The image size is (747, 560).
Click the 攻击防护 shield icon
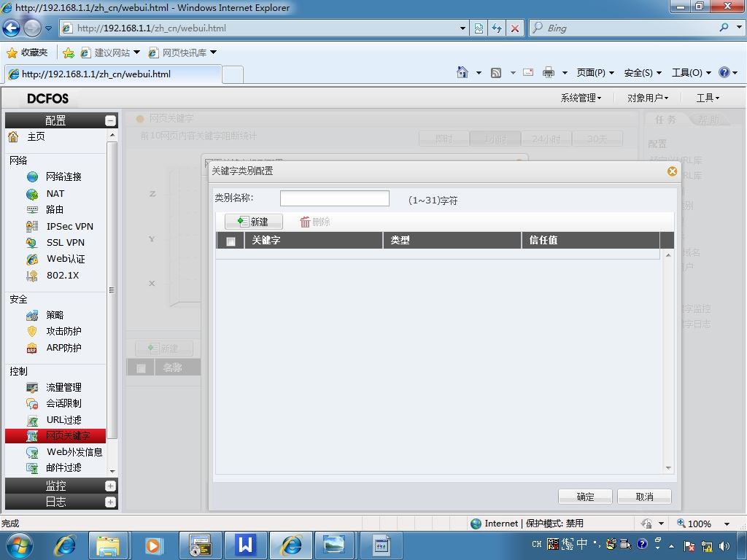32,332
